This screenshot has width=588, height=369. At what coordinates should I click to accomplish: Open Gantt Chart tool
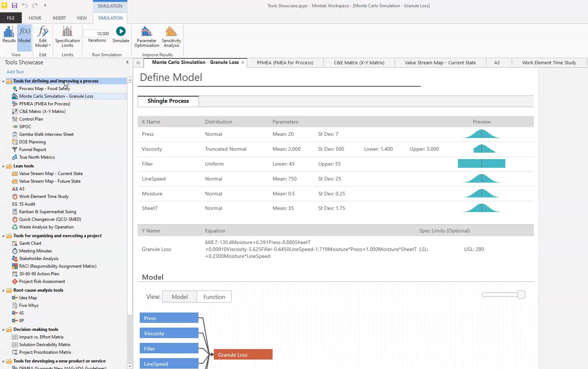(30, 243)
